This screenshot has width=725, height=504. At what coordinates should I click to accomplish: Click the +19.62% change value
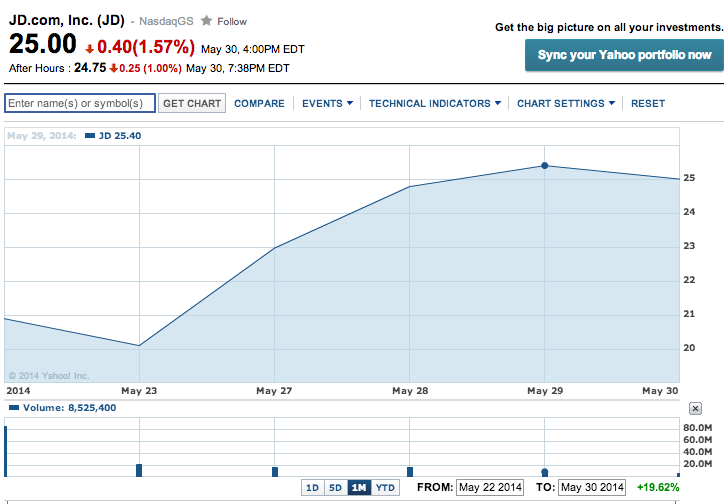tap(658, 487)
